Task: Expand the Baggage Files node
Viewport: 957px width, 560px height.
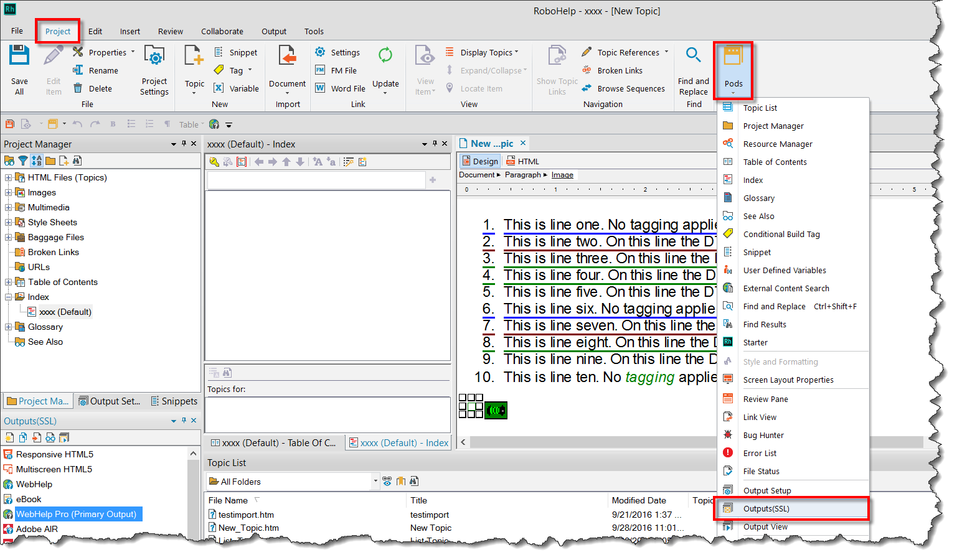Action: [8, 237]
